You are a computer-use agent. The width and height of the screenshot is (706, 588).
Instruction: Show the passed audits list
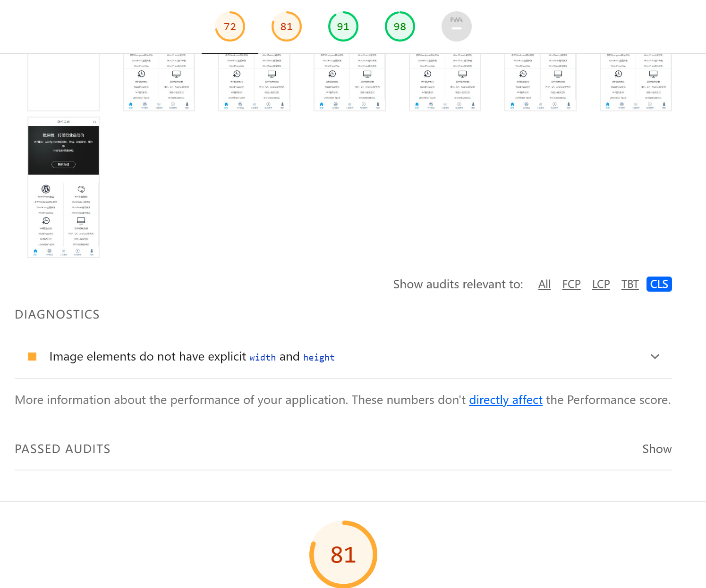(x=657, y=449)
